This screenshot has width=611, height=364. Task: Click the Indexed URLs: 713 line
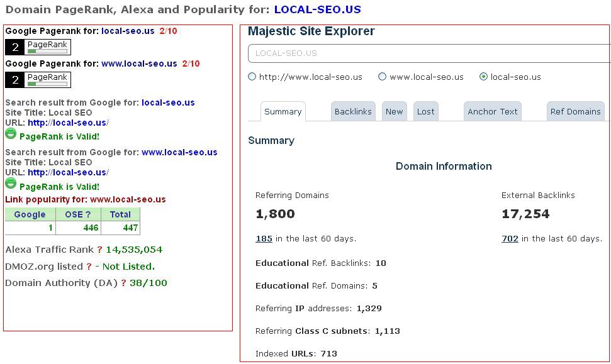296,353
